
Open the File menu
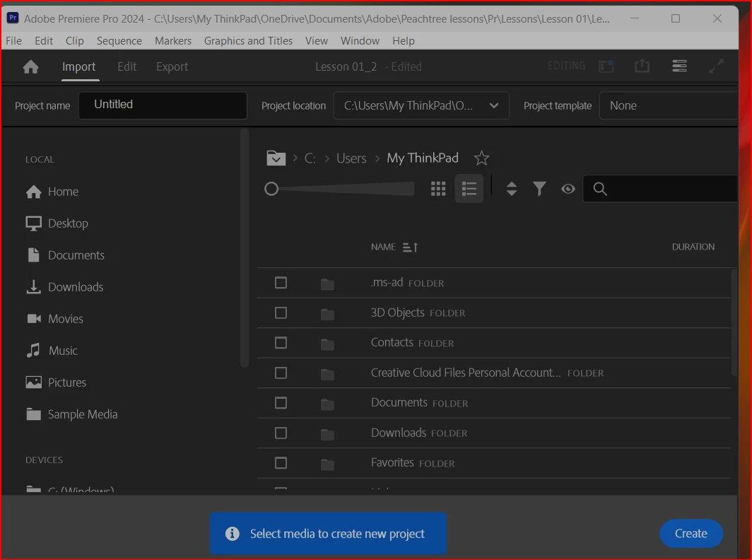[x=14, y=41]
